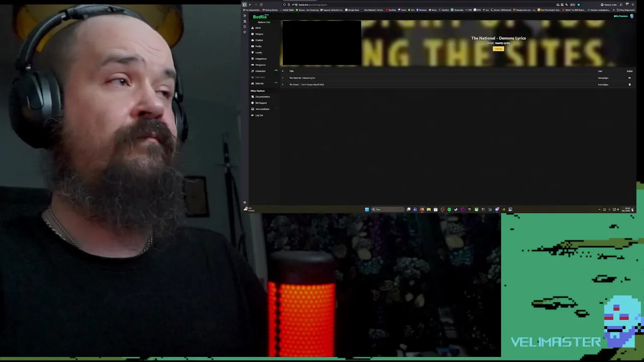Expand the bookmarks overflow chevron
This screenshot has height=362, width=644.
pos(614,10)
